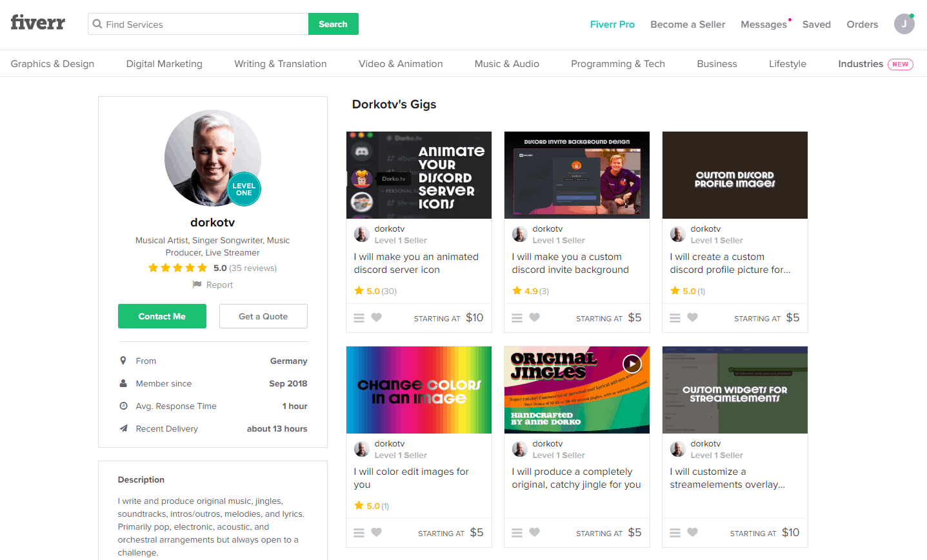
Task: Open 'I will produce a completely original, catchy jingle' title
Action: pyautogui.click(x=576, y=478)
